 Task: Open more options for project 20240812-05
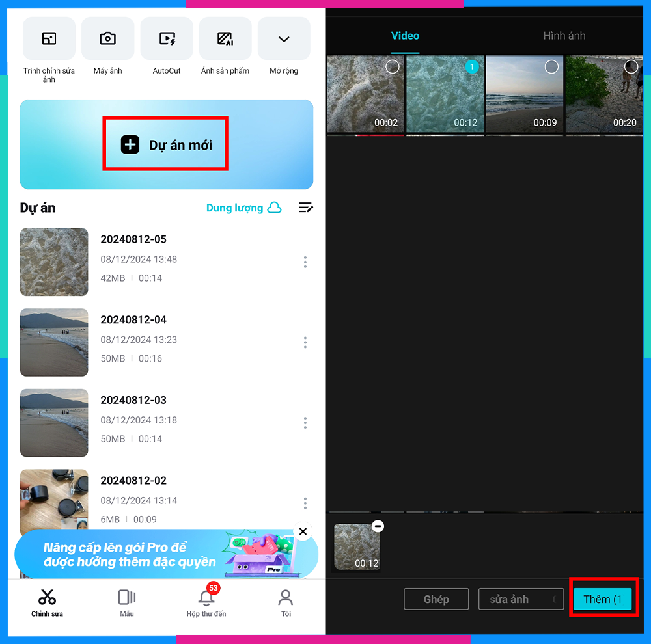(305, 262)
